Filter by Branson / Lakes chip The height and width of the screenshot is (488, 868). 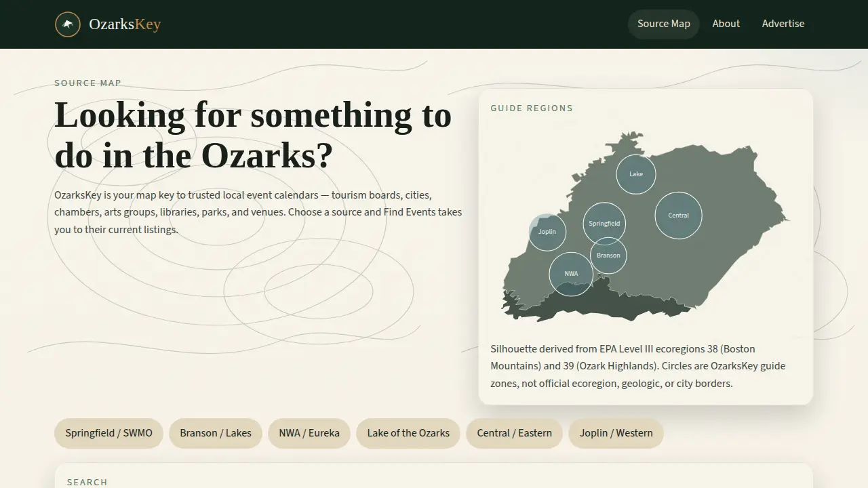pos(216,433)
